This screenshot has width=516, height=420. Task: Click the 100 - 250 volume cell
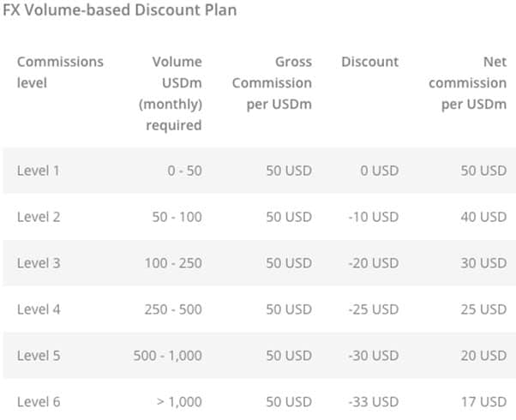[x=173, y=263]
